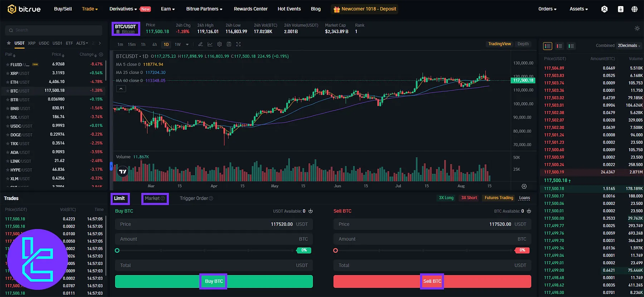
Task: Open deposit icon next to BTC Available
Action: click(529, 211)
